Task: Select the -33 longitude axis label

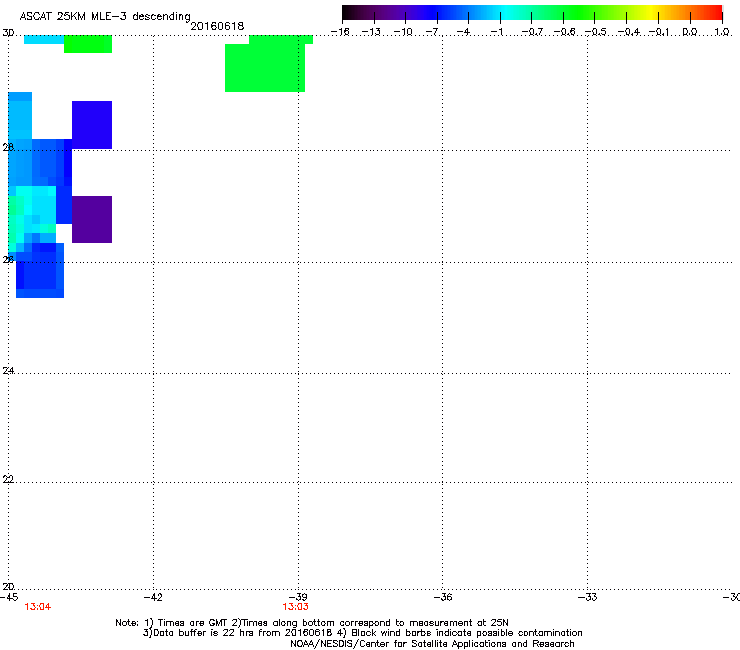Action: click(587, 597)
